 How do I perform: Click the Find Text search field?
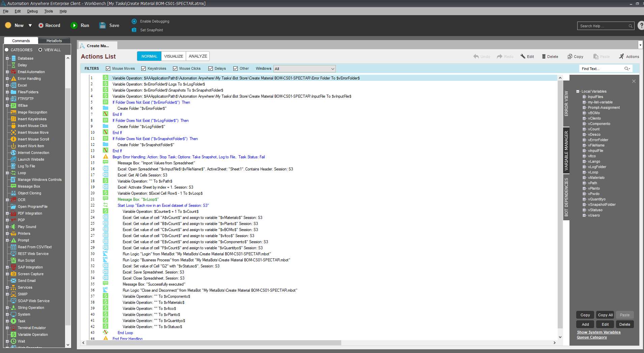(602, 69)
